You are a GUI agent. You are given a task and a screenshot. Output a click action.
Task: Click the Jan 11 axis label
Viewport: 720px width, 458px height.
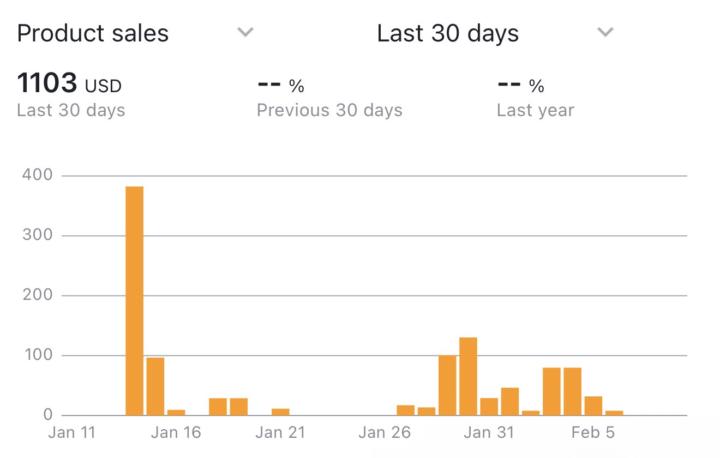(x=73, y=433)
